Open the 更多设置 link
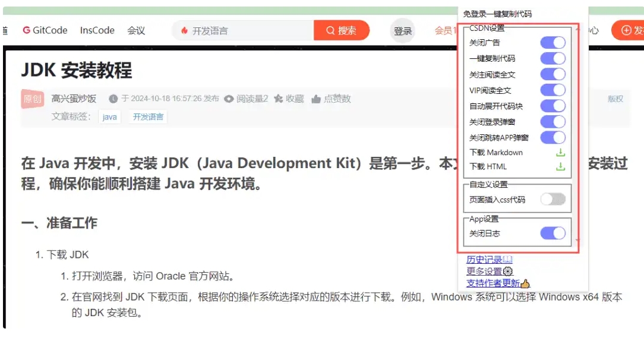644x341 pixels. 490,271
